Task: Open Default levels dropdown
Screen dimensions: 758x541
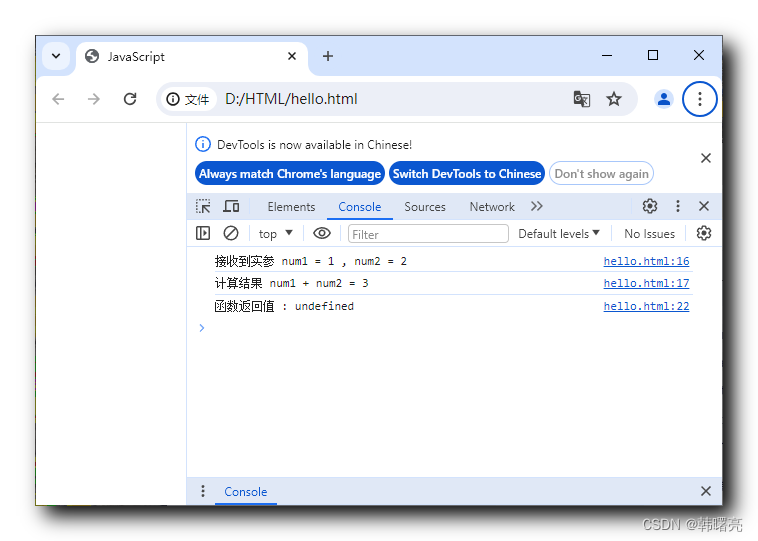Action: point(559,234)
